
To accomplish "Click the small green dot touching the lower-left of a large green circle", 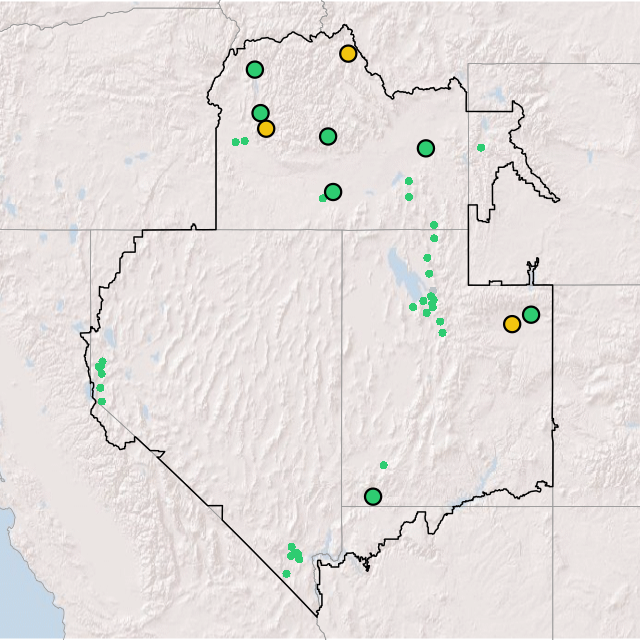I will pos(322,198).
